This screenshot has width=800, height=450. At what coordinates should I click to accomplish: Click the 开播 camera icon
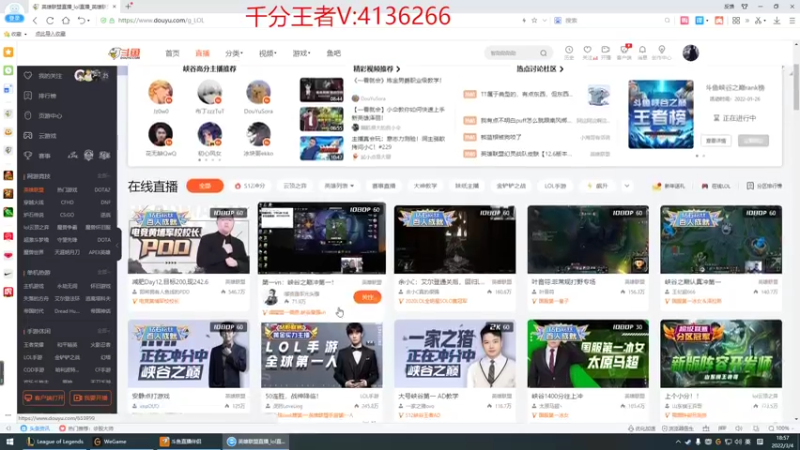[606, 52]
